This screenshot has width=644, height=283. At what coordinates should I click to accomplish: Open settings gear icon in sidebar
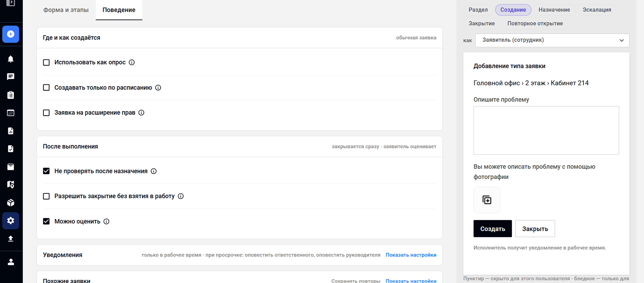coord(10,221)
